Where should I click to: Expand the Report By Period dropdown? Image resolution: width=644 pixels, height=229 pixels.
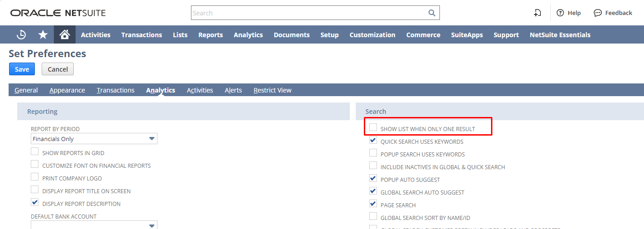click(94, 139)
